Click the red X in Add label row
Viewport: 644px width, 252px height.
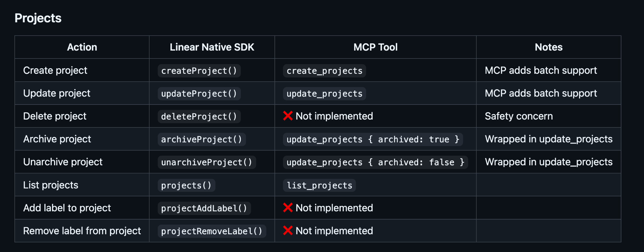288,207
